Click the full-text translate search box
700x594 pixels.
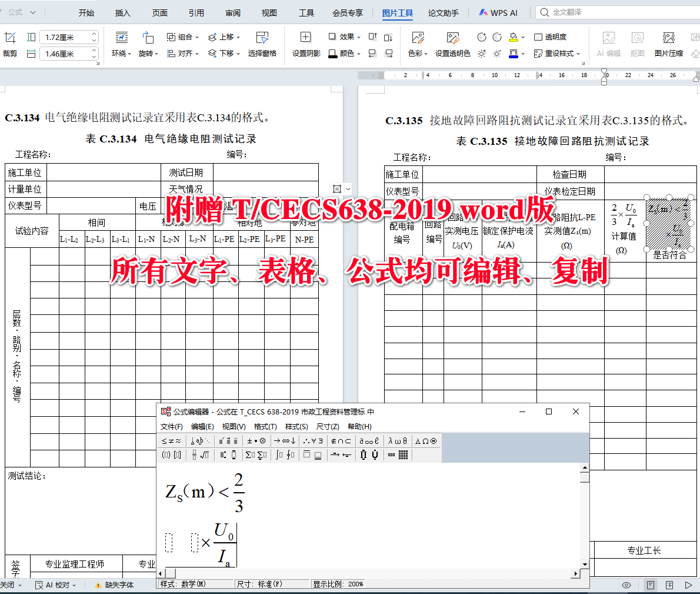[618, 12]
